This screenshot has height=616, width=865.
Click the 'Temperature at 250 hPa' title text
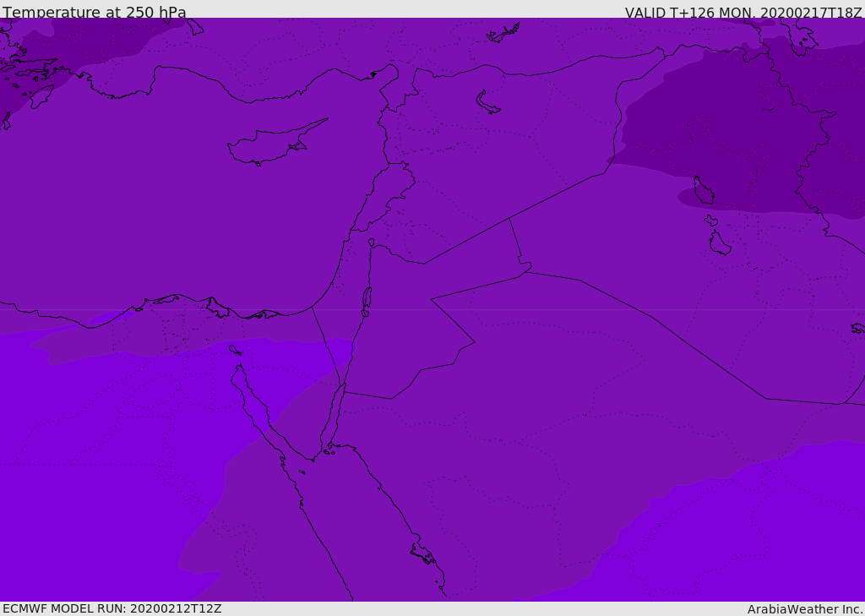coord(95,12)
